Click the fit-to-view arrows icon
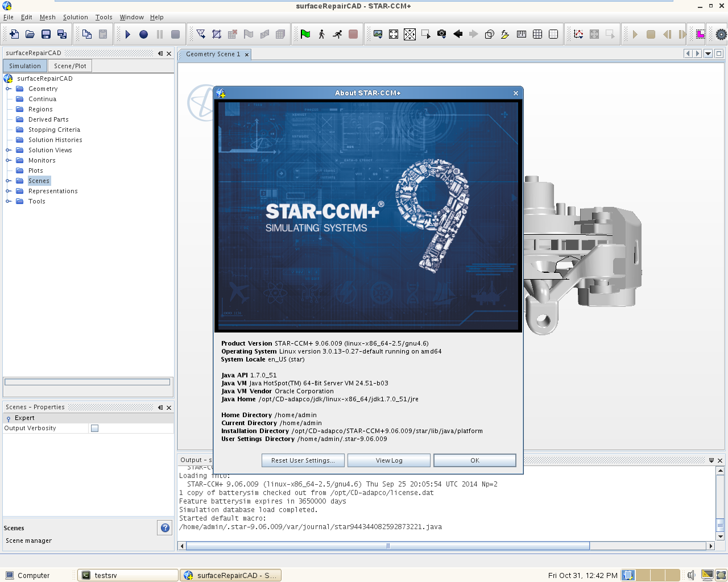Image resolution: width=728 pixels, height=582 pixels. click(x=394, y=34)
